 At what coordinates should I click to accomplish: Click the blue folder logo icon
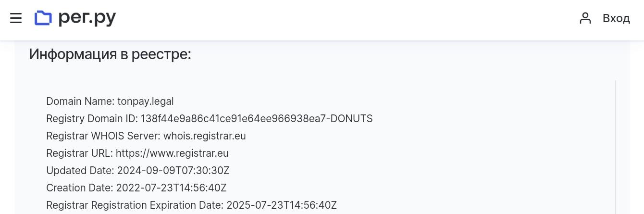coord(43,18)
